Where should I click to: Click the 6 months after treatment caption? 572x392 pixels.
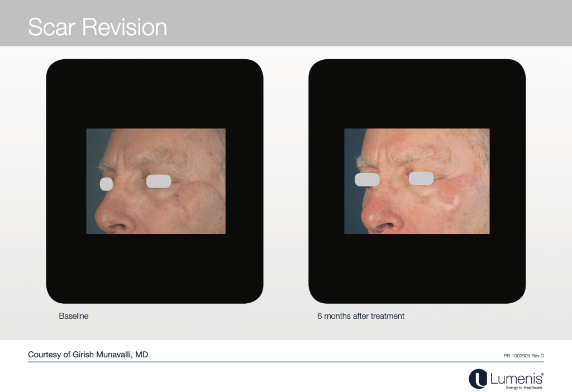click(x=361, y=316)
